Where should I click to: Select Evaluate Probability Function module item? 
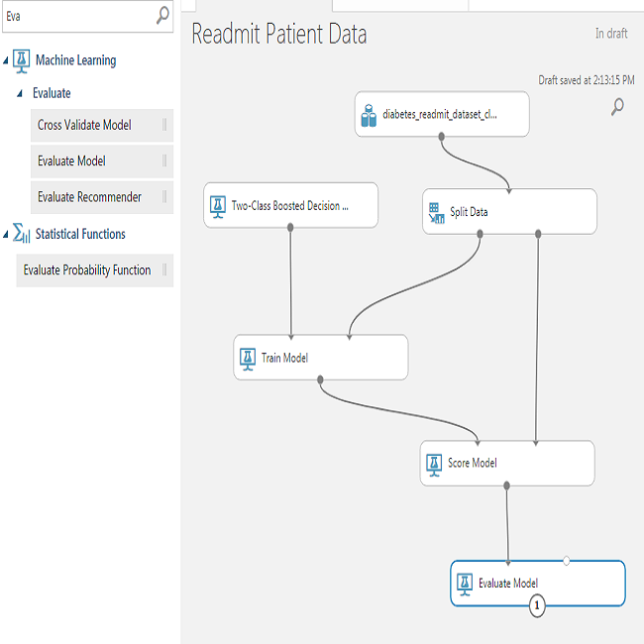87,269
